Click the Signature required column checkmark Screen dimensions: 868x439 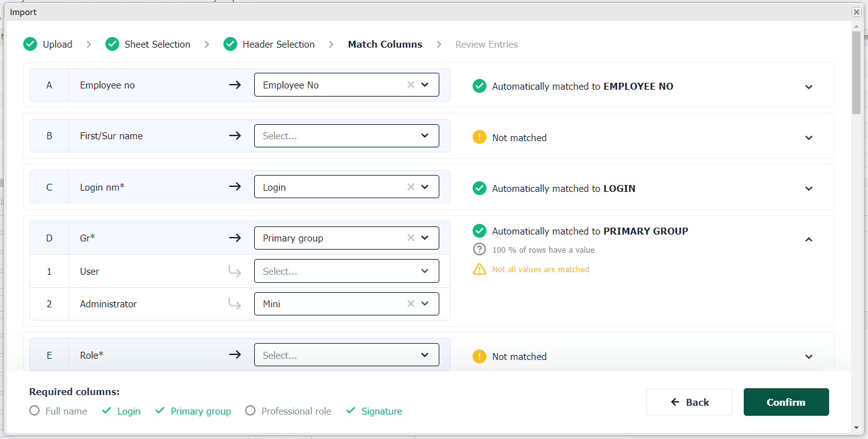pyautogui.click(x=350, y=411)
